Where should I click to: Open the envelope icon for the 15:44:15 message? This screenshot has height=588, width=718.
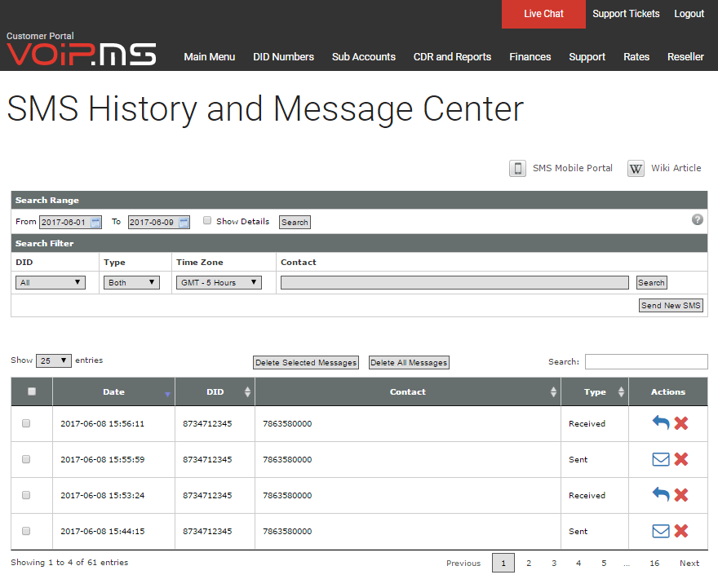pyautogui.click(x=660, y=530)
